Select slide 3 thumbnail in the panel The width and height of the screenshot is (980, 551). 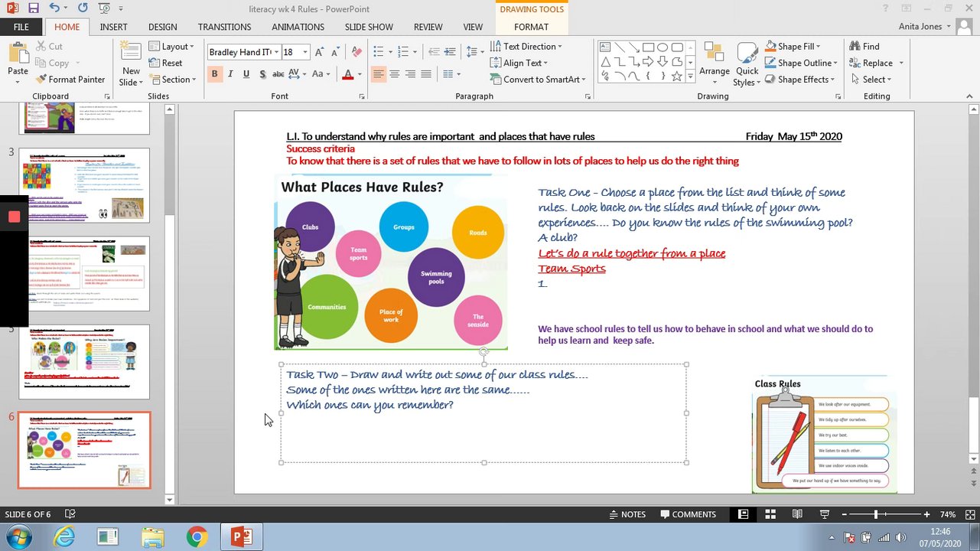tap(84, 185)
